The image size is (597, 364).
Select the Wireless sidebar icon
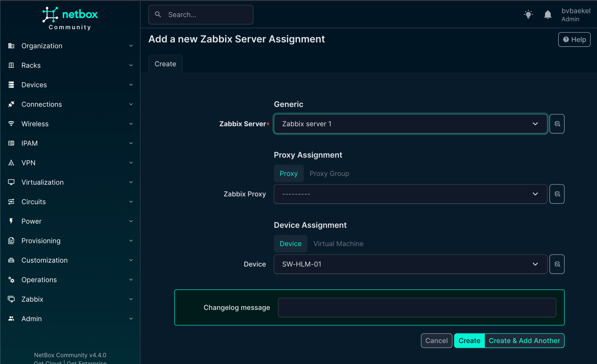click(11, 123)
